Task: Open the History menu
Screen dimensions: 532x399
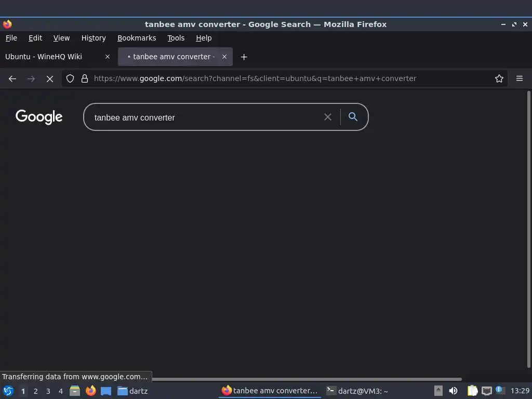Action: (94, 38)
